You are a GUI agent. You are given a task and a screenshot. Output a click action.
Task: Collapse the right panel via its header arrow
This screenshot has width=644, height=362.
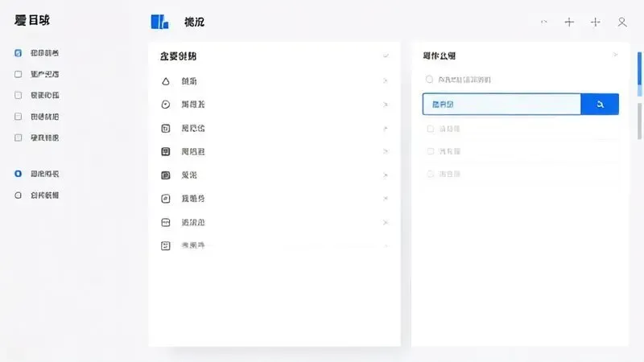click(615, 55)
